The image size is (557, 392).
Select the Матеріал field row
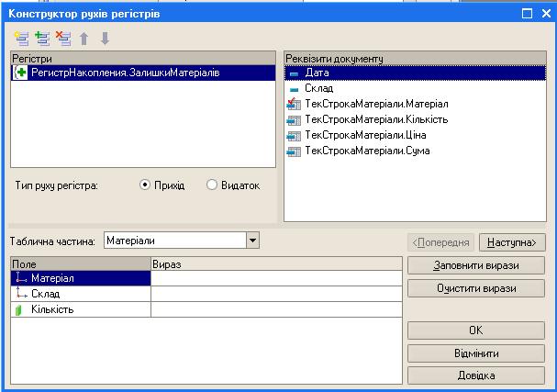(x=81, y=278)
